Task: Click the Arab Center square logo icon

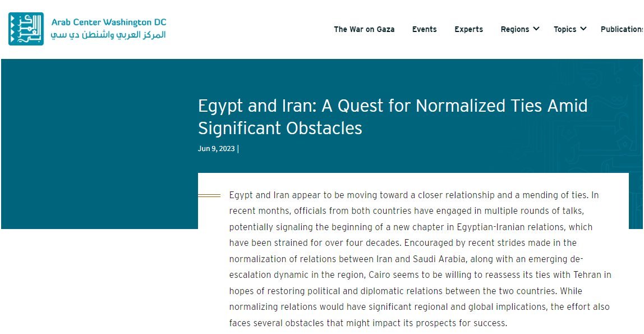Action: pyautogui.click(x=26, y=29)
